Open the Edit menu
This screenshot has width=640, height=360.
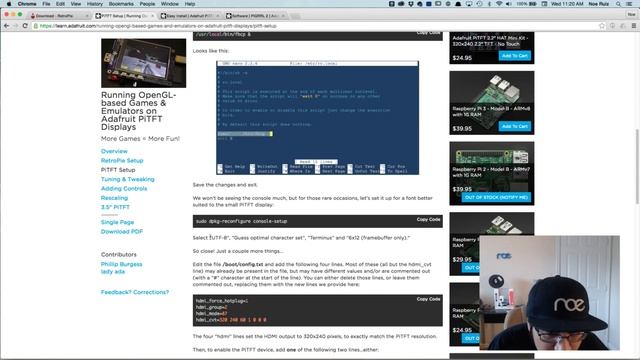[x=60, y=4]
